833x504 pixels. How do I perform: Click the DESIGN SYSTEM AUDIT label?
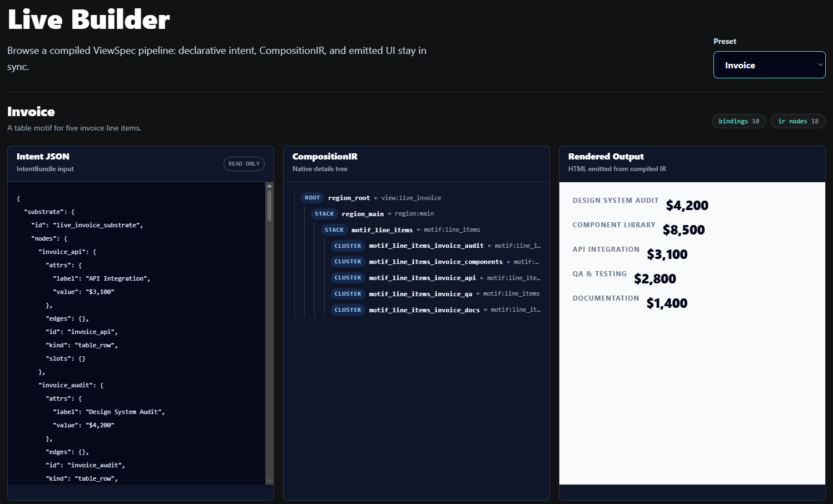616,201
